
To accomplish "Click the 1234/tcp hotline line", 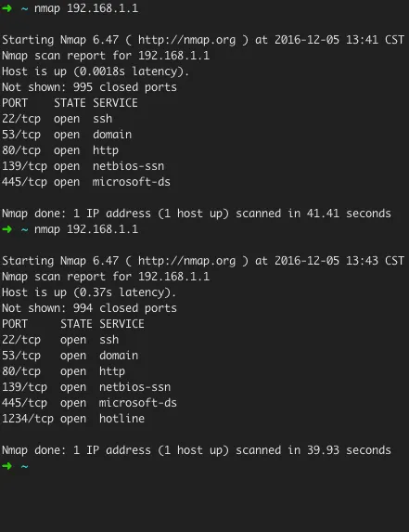I will 73,419.
